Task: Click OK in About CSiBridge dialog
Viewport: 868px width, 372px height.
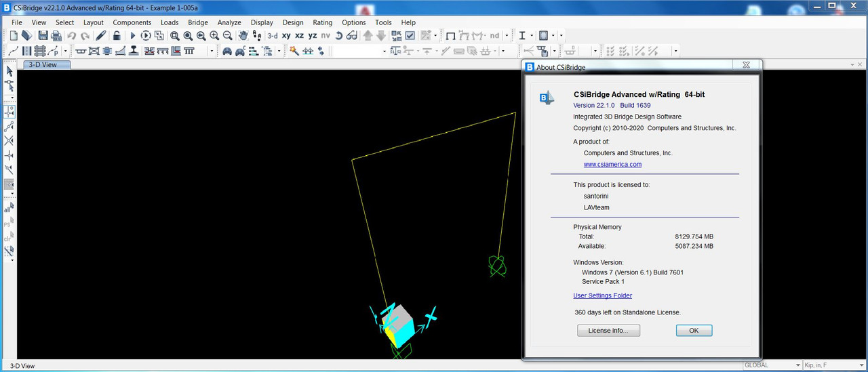Action: click(694, 331)
